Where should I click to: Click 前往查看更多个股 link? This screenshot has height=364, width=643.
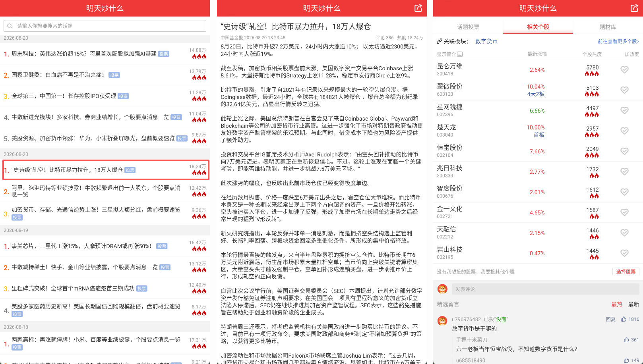618,41
